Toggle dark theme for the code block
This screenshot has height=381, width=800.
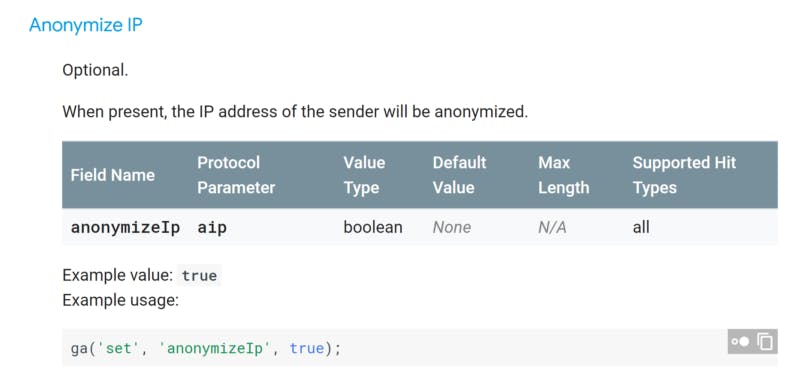740,341
